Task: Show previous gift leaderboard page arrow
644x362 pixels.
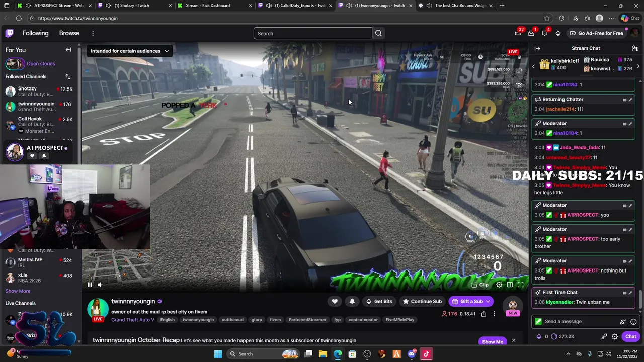Action: pos(534,66)
